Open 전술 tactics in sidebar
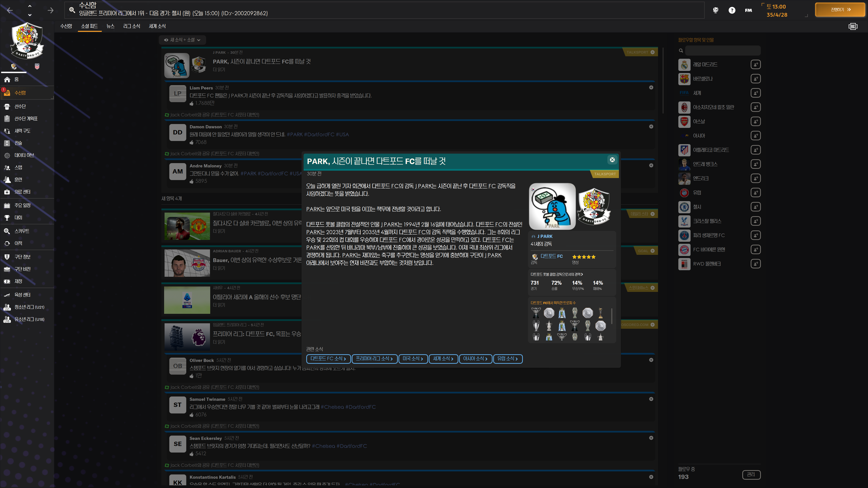The width and height of the screenshot is (868, 488). (x=27, y=143)
